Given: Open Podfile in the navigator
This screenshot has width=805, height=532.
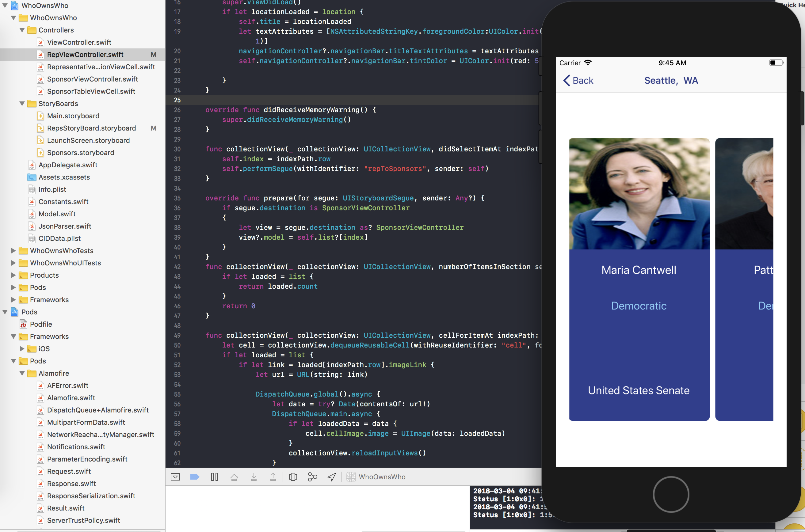Looking at the screenshot, I should 41,324.
